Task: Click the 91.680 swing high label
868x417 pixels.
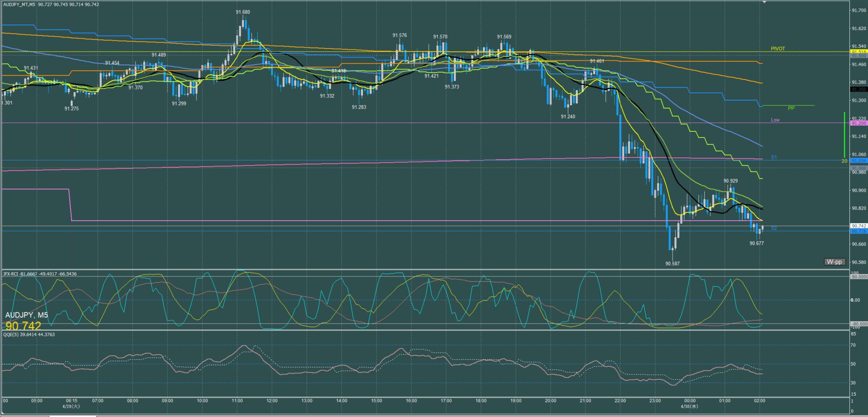Action: [x=243, y=12]
